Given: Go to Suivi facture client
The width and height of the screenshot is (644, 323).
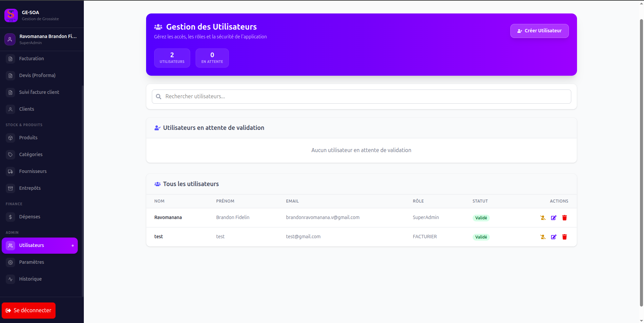Looking at the screenshot, I should coord(40,93).
